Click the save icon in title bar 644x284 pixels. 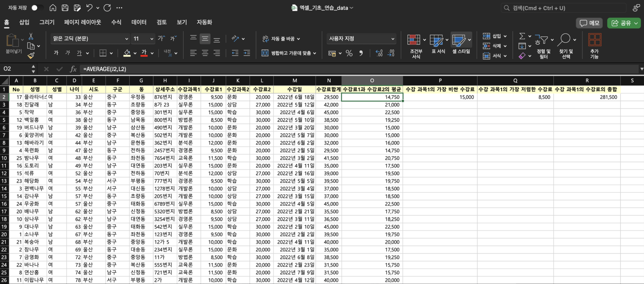65,8
